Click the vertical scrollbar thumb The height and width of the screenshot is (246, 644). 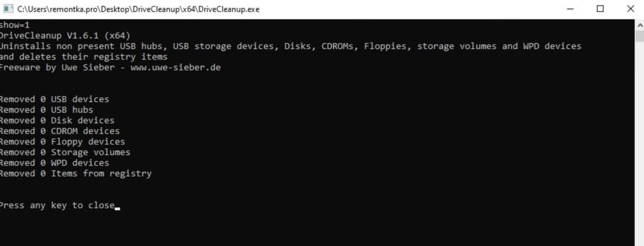click(639, 36)
